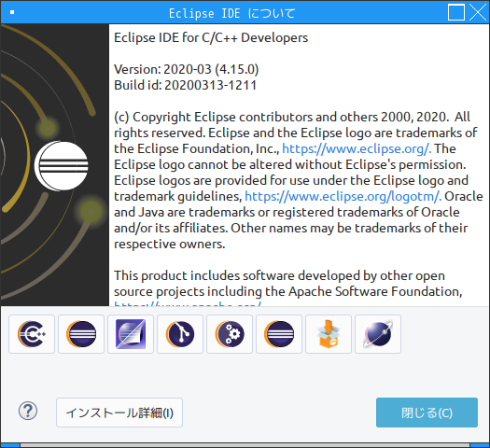Open help via the question mark icon
Image resolution: width=490 pixels, height=448 pixels.
[28, 411]
